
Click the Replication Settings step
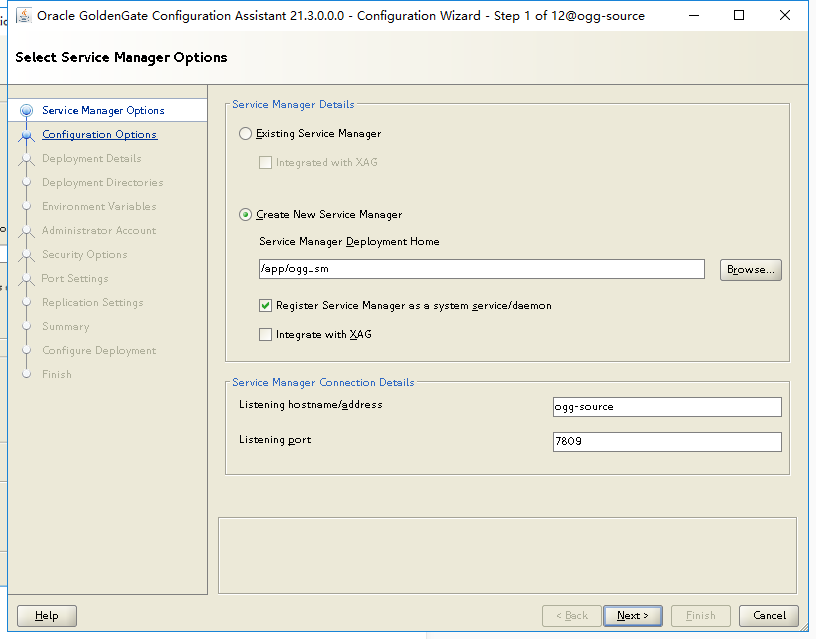(93, 302)
